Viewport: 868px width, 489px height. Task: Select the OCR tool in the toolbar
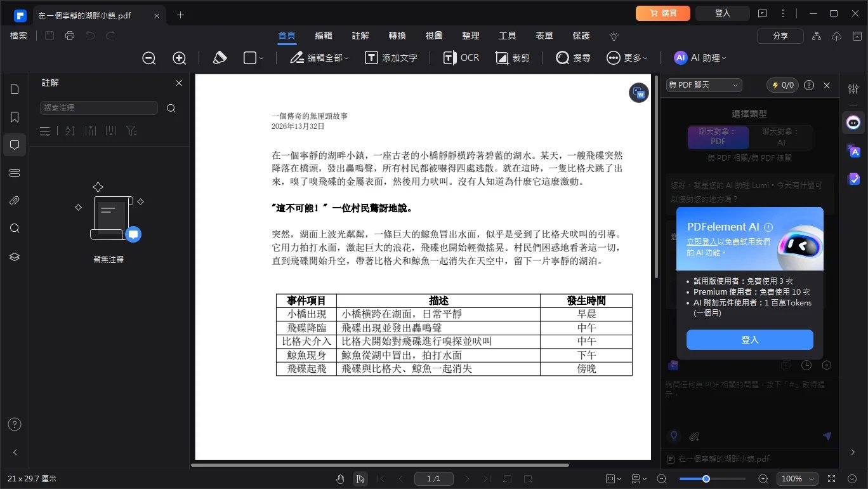pyautogui.click(x=461, y=57)
